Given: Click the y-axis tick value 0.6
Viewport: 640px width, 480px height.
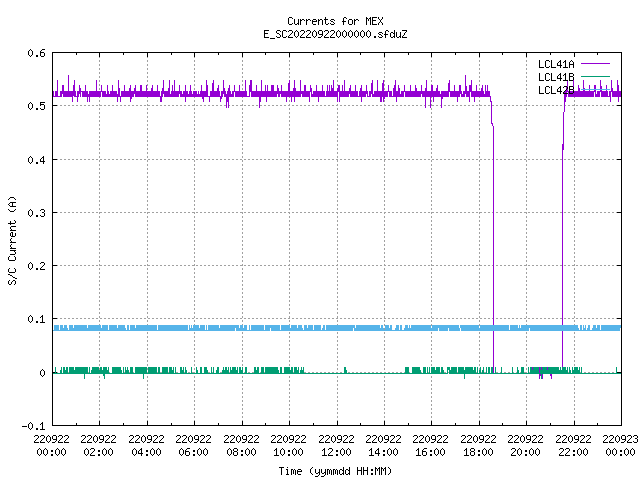Looking at the screenshot, I should click(36, 53).
